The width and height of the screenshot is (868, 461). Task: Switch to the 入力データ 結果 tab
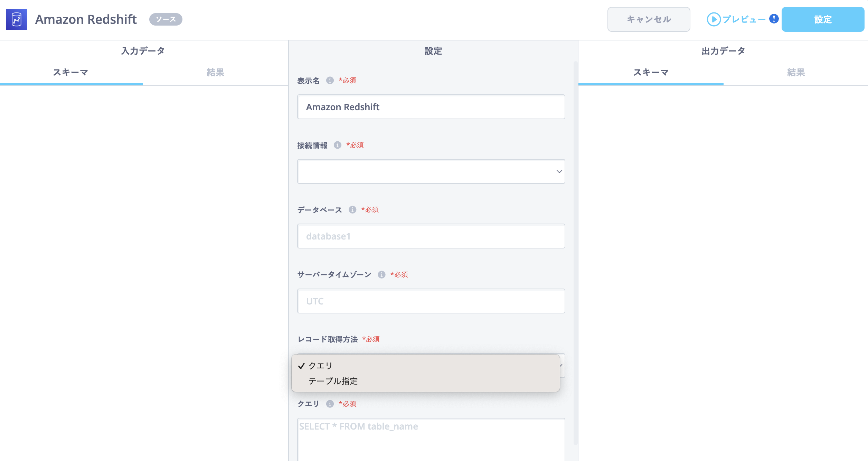pos(216,73)
